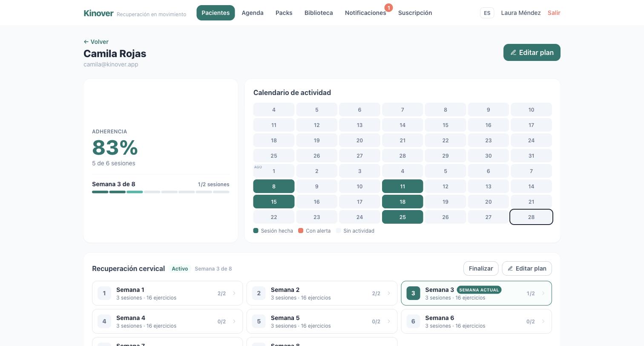Open the Semana 3 current week card

click(x=476, y=293)
